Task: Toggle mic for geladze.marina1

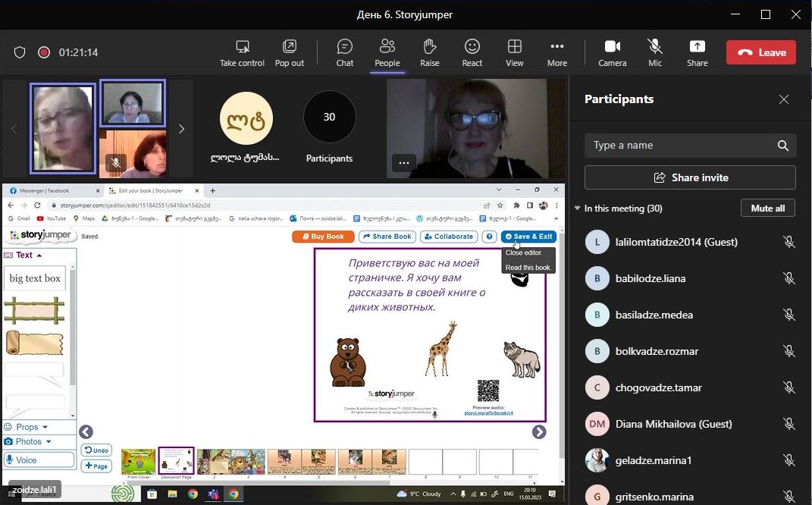Action: pos(788,460)
